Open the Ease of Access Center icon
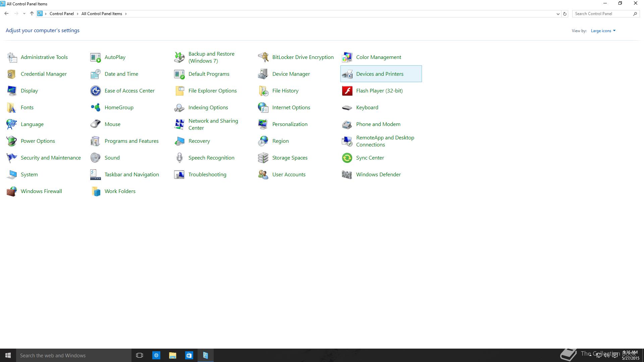This screenshot has width=644, height=362. 96,91
